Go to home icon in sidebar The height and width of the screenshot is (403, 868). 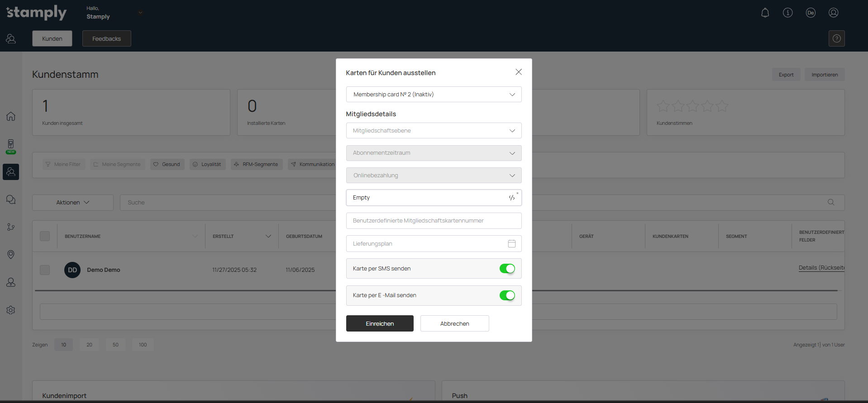[x=11, y=116]
